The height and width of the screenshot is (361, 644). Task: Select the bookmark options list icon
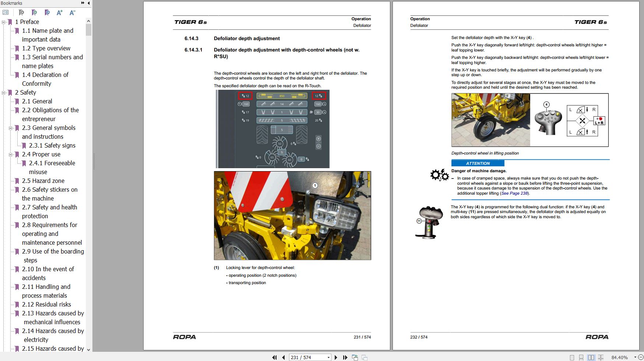pyautogui.click(x=5, y=12)
